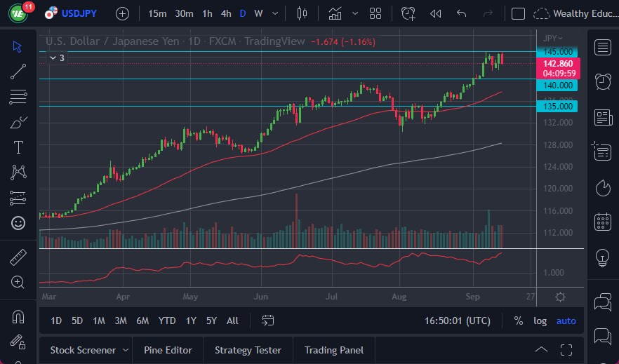Open chart settings gear icon
619x364 pixels.
(560, 297)
